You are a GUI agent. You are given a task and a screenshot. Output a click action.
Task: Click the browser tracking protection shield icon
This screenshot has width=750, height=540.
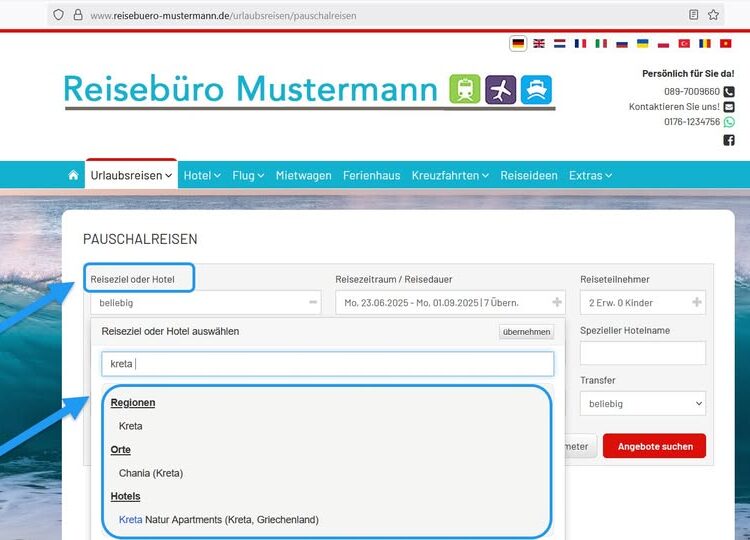click(58, 15)
